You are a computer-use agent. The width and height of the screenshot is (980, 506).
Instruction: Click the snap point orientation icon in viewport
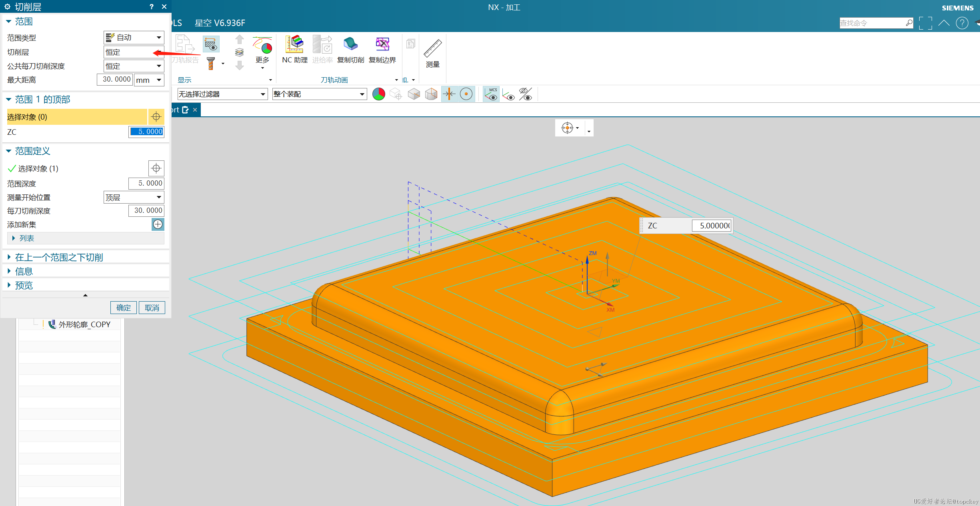coord(567,128)
